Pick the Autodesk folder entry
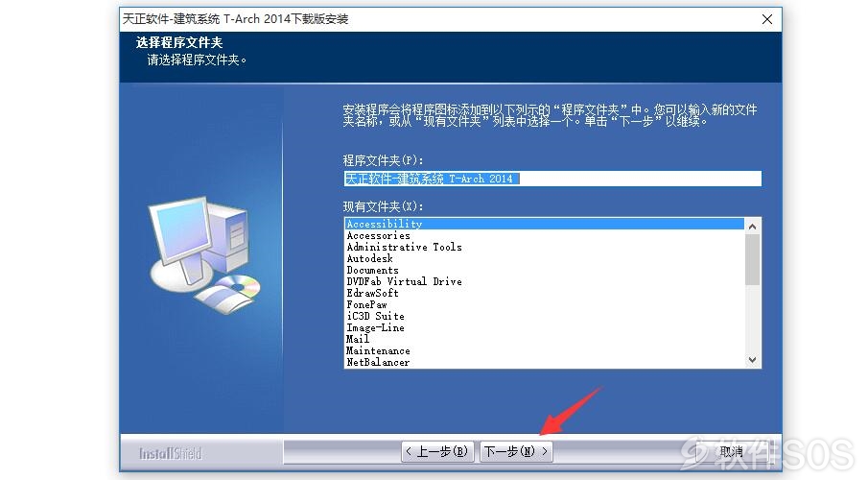This screenshot has height=480, width=868. [544, 258]
